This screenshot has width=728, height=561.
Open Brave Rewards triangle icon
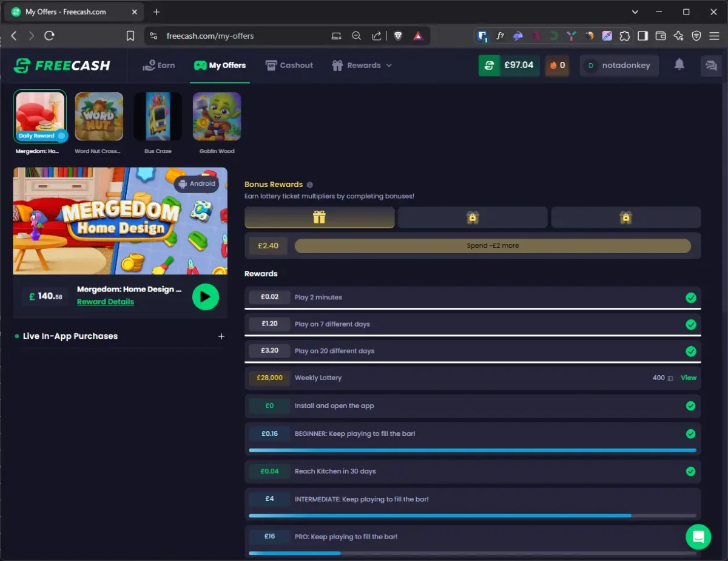pos(418,36)
